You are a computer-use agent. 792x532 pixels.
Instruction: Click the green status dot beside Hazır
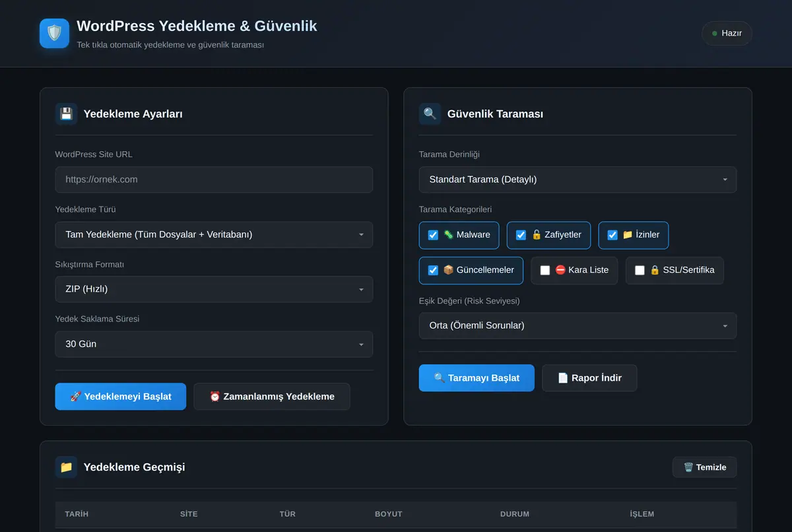[x=714, y=33]
